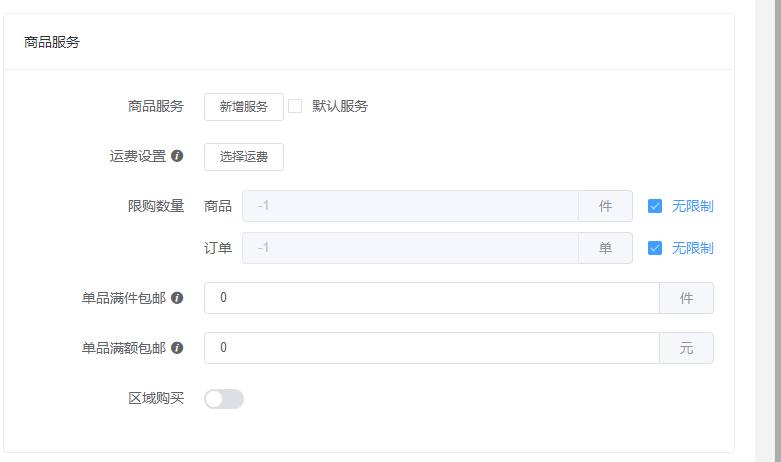Click the 订单 limit quantity input field
This screenshot has width=781, height=462.
coord(410,248)
